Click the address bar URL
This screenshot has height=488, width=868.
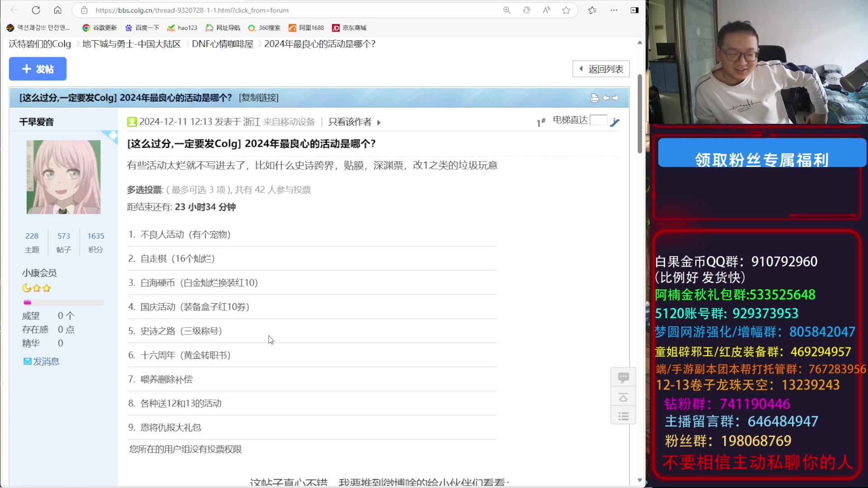pyautogui.click(x=192, y=10)
